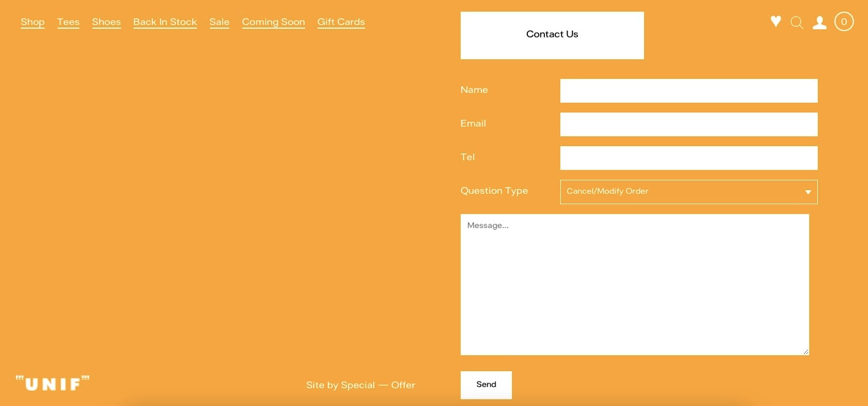Viewport: 868px width, 406px height.
Task: Browse Gift Cards
Action: coord(341,21)
